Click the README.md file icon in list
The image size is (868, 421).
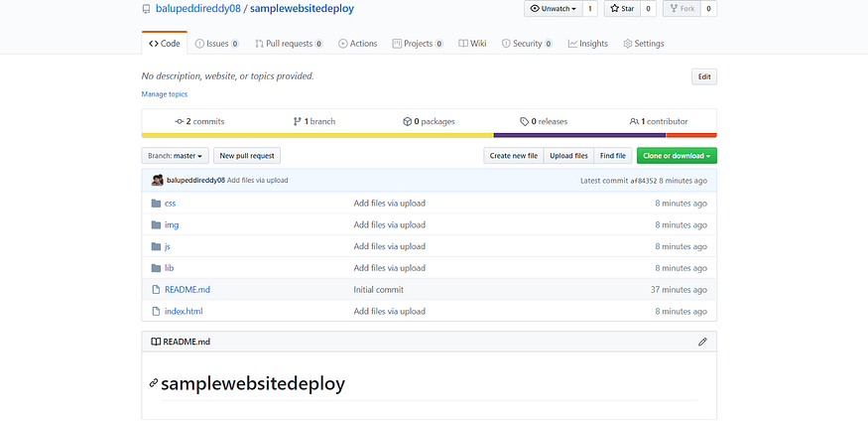point(156,290)
